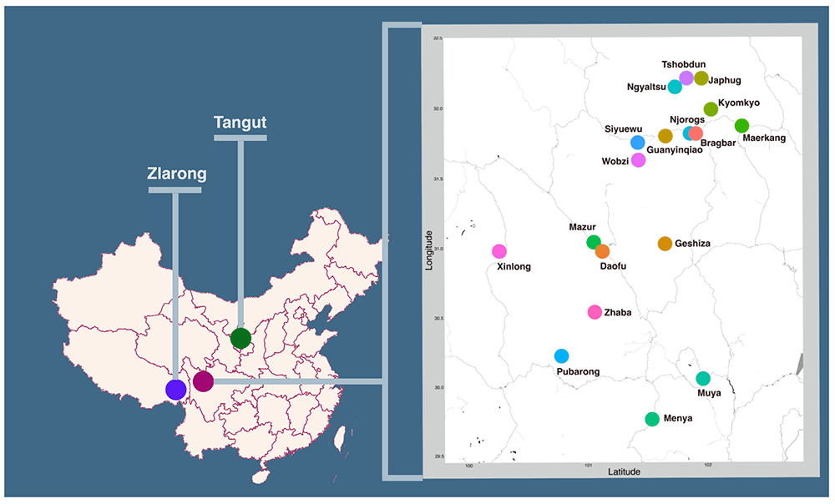Click the teal Muya location dot

pos(703,378)
